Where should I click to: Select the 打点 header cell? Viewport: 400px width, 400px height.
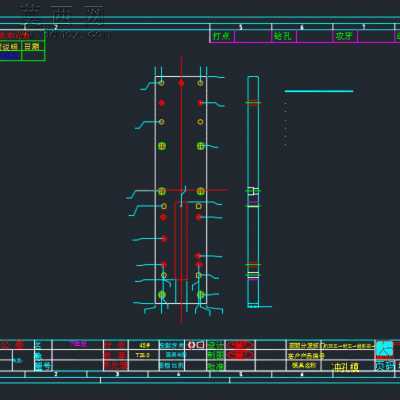coord(222,36)
